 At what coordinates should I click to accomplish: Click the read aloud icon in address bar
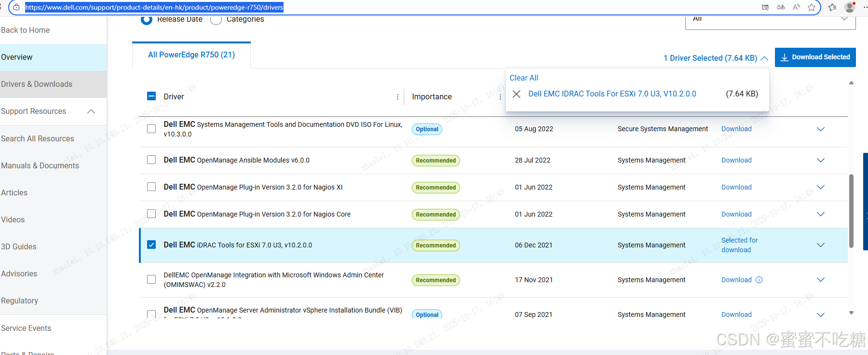coord(796,7)
